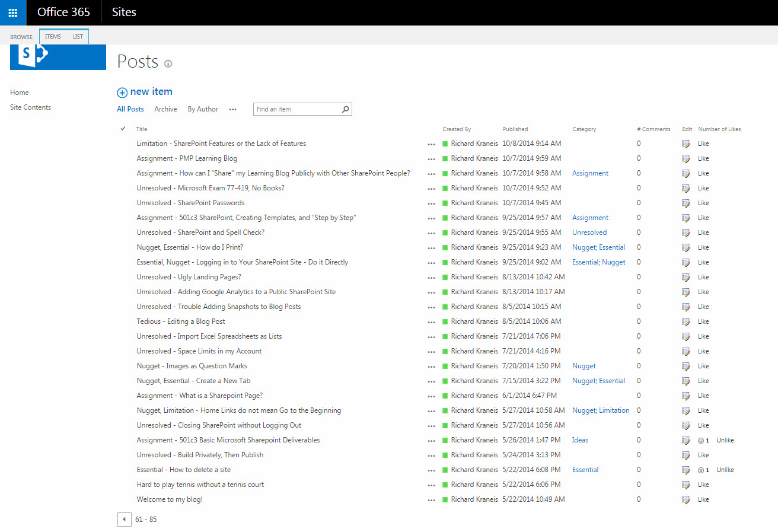This screenshot has height=532, width=778.
Task: Click Richard Kraneis on the 'Welcome to my blog!' row
Action: (x=474, y=499)
